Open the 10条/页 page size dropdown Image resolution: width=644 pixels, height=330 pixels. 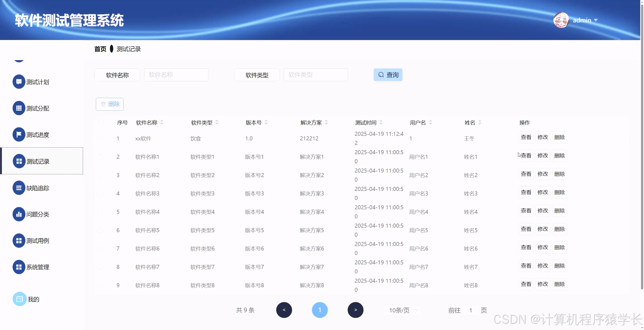tap(402, 310)
